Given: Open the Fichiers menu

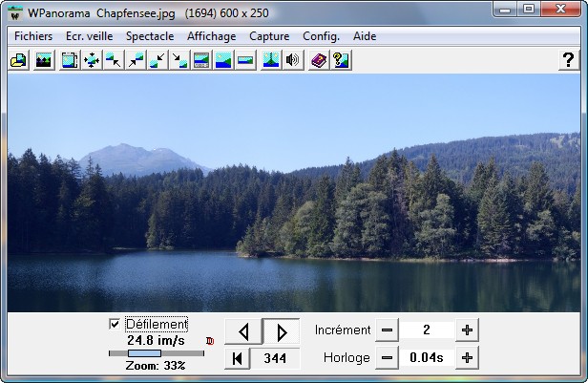Looking at the screenshot, I should [x=33, y=36].
